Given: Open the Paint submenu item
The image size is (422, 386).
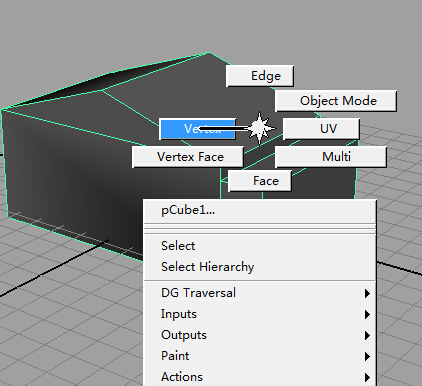Looking at the screenshot, I should coord(260,356).
